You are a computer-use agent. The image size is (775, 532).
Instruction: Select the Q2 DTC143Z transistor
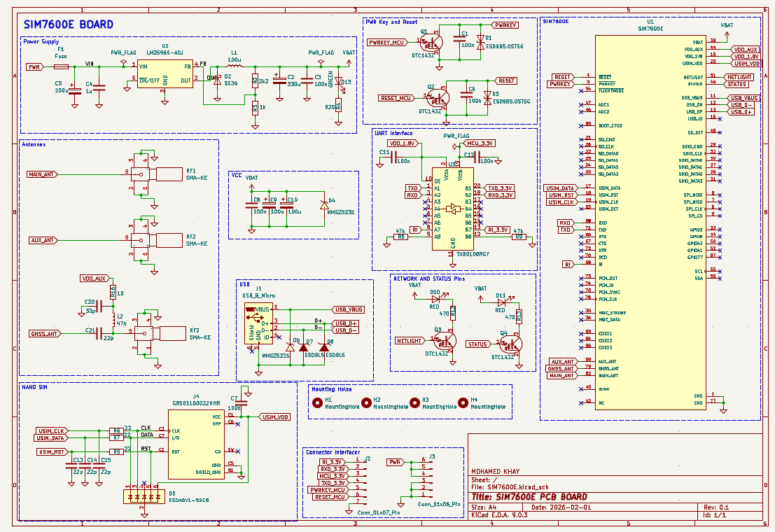440,98
